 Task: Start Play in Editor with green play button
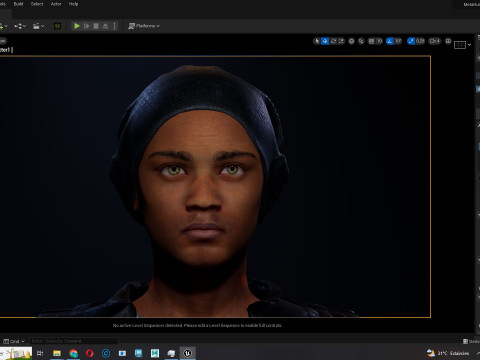[x=77, y=26]
